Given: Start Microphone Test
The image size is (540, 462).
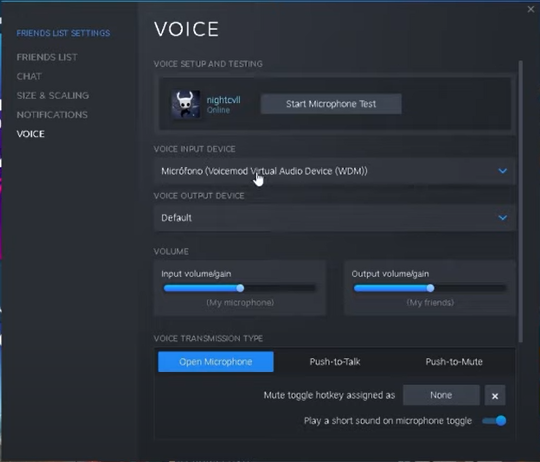Looking at the screenshot, I should click(331, 104).
